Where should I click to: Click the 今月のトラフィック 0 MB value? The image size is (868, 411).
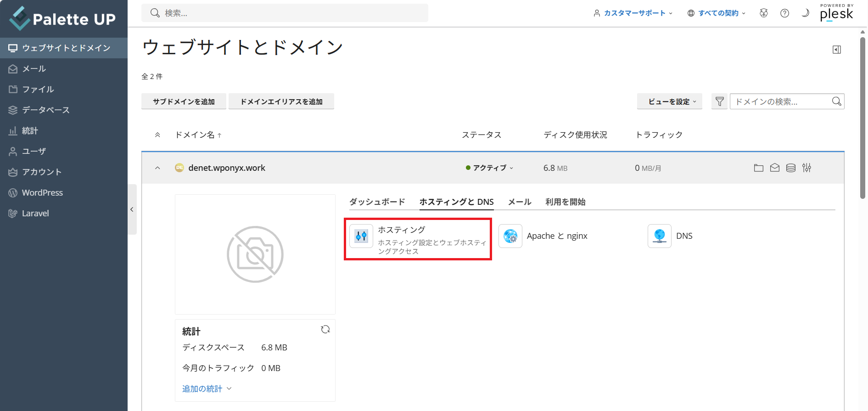tap(271, 368)
